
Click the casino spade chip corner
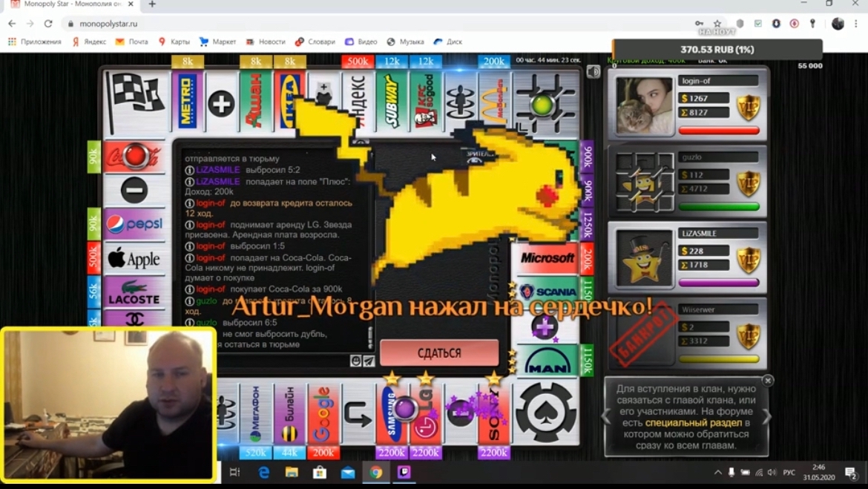tap(546, 413)
